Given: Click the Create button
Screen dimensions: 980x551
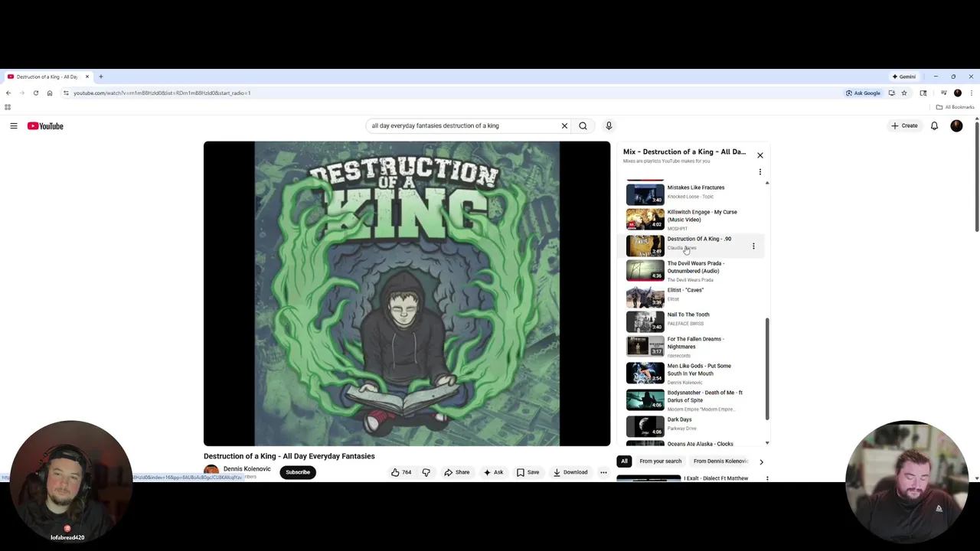Looking at the screenshot, I should [x=904, y=126].
